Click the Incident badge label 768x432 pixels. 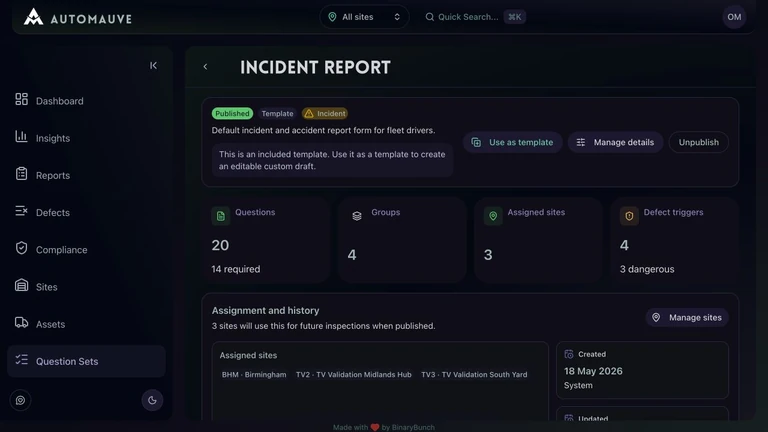(x=331, y=114)
